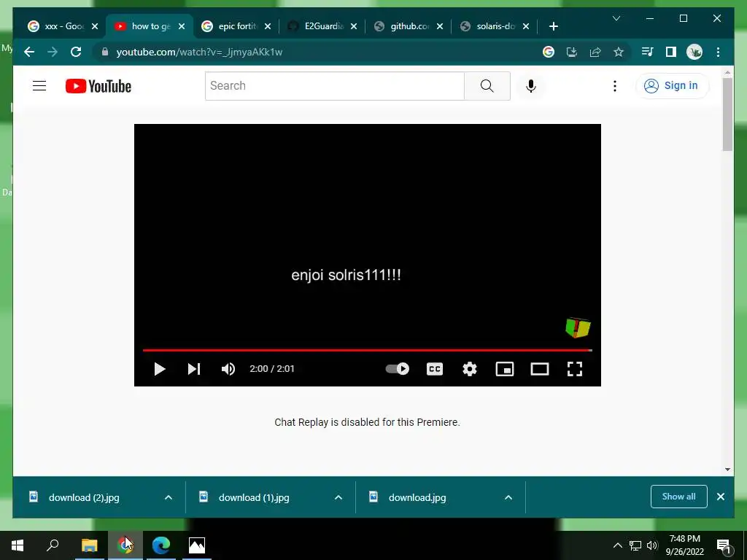
Task: Mute the video volume
Action: tap(228, 369)
